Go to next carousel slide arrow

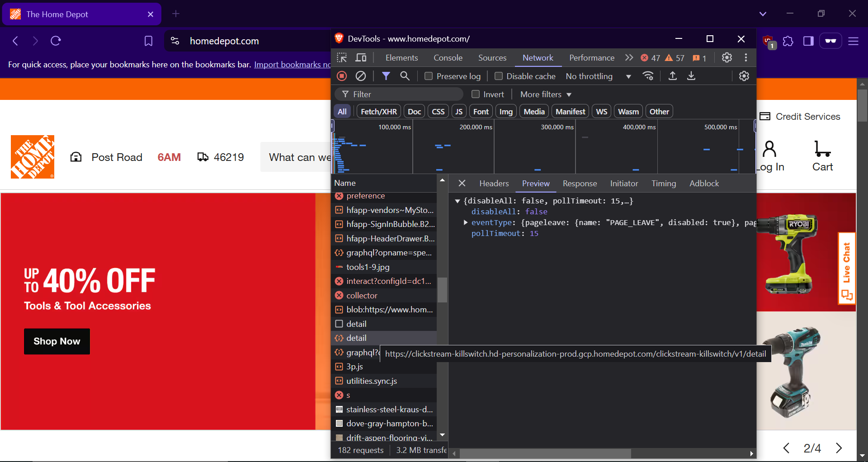tap(839, 448)
